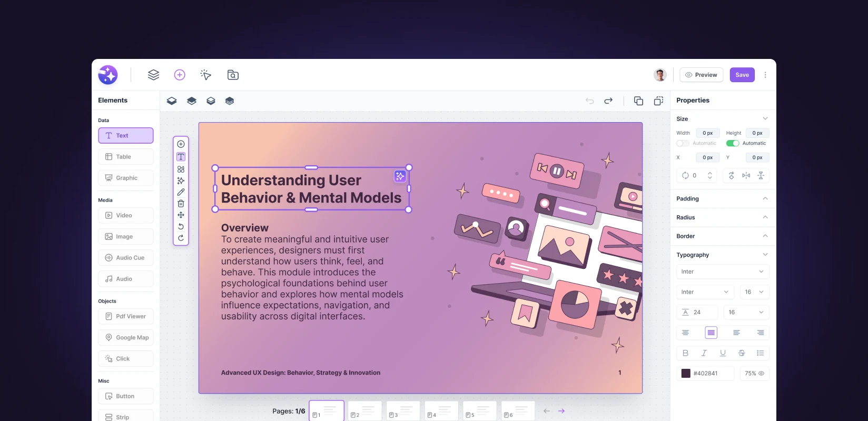Click the Preview button
Image resolution: width=868 pixels, height=421 pixels.
702,75
